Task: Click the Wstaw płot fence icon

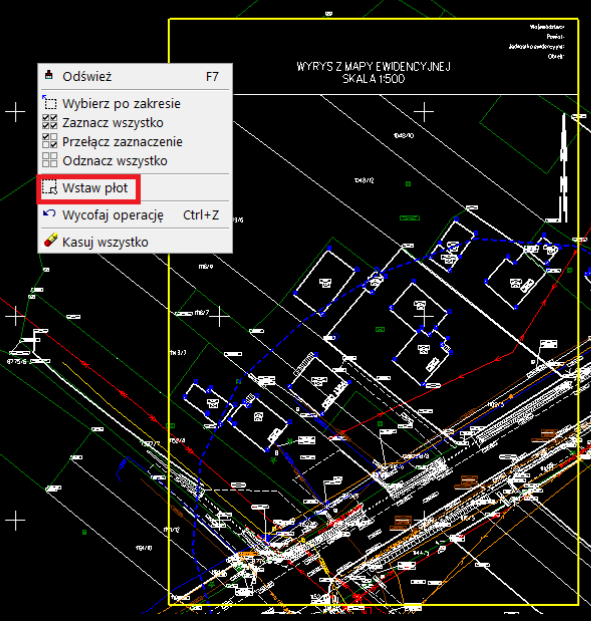Action: pyautogui.click(x=50, y=187)
